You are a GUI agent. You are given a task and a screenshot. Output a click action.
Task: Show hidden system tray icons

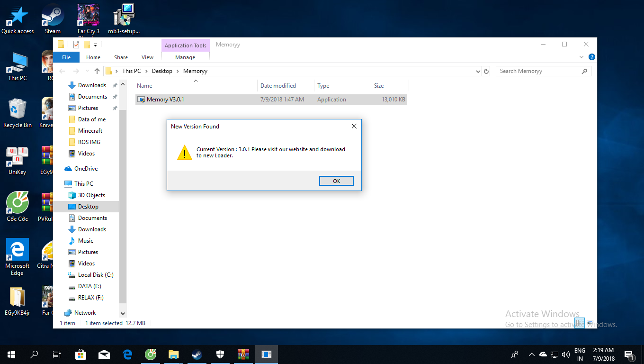(531, 355)
